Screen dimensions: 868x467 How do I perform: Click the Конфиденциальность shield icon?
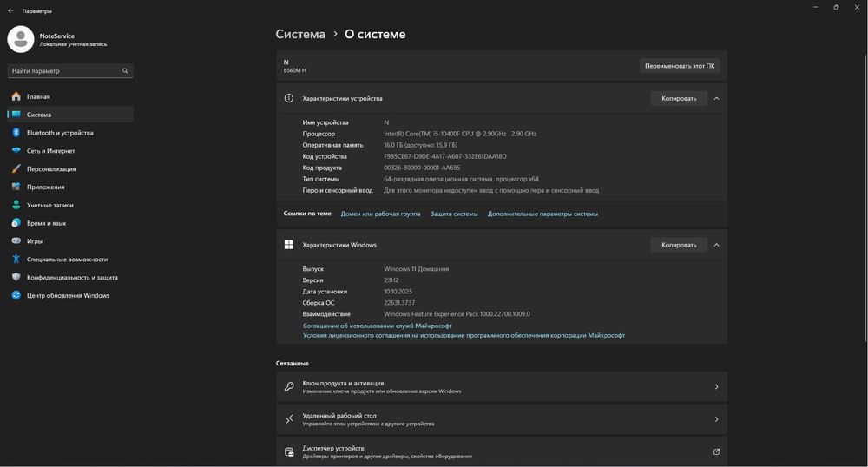tap(16, 277)
